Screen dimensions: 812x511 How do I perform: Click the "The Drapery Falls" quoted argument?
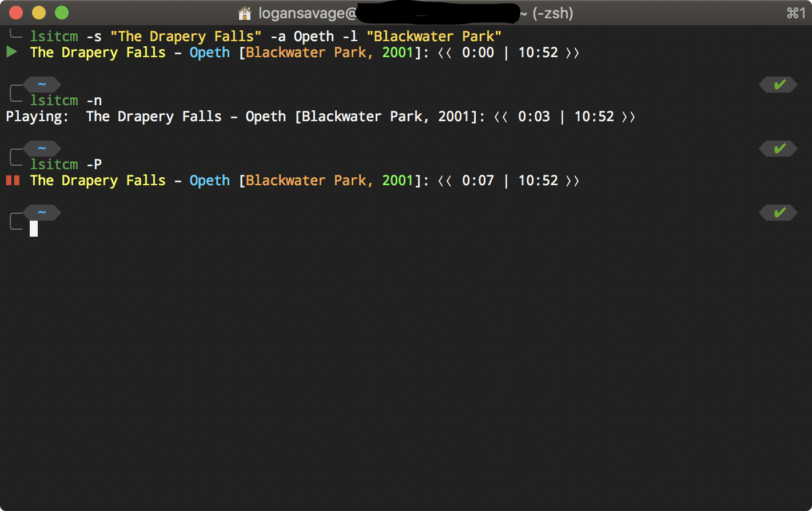pyautogui.click(x=186, y=37)
